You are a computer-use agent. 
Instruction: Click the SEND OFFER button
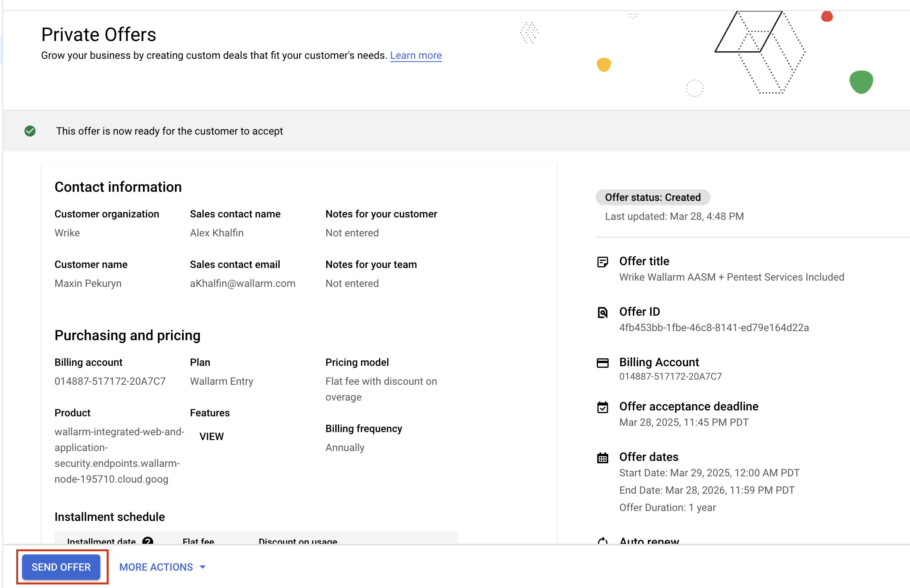pos(61,567)
